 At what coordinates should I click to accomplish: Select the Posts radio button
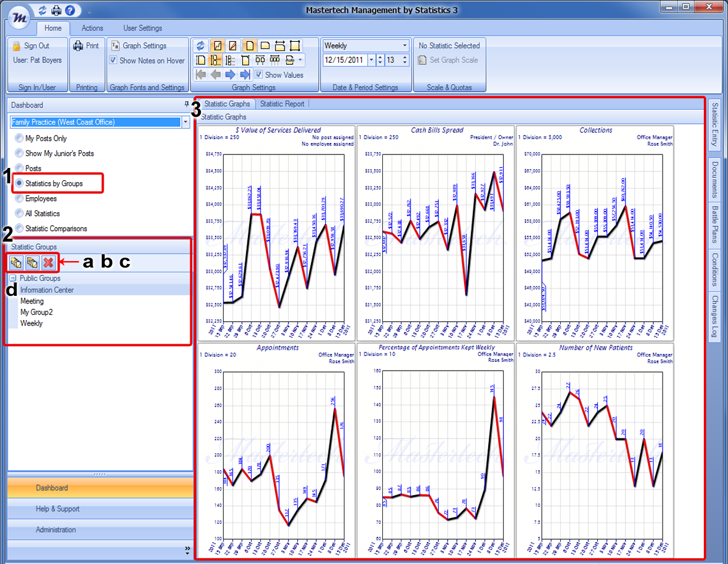click(19, 168)
